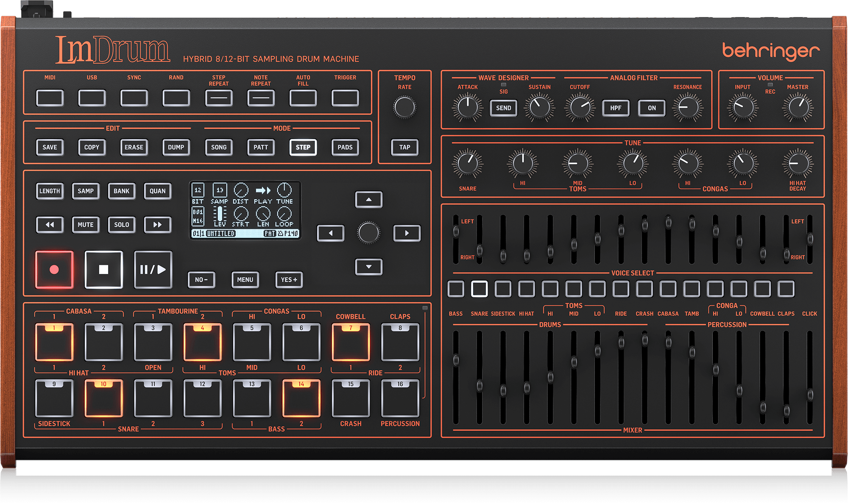Click the Bass mixer level fader
The width and height of the screenshot is (848, 504).
[456, 360]
